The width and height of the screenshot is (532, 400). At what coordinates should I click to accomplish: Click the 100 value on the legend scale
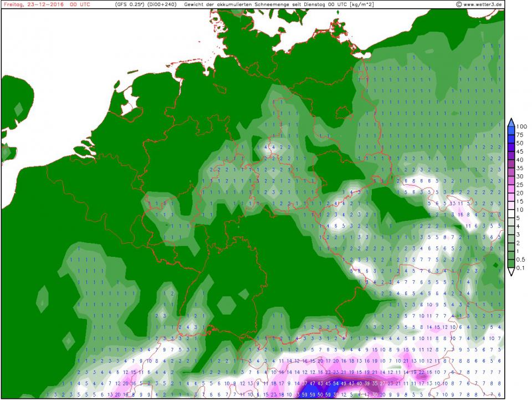[522, 126]
